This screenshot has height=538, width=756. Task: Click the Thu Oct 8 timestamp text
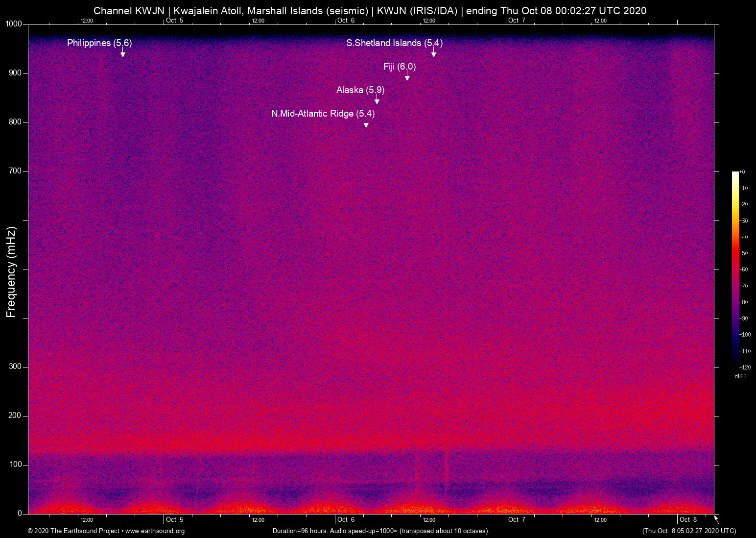689,531
